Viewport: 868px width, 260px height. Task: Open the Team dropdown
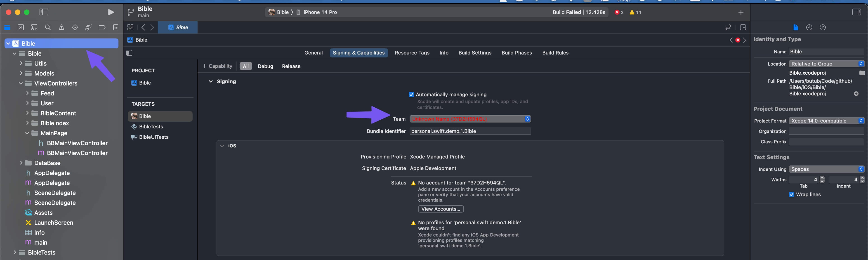(x=470, y=119)
